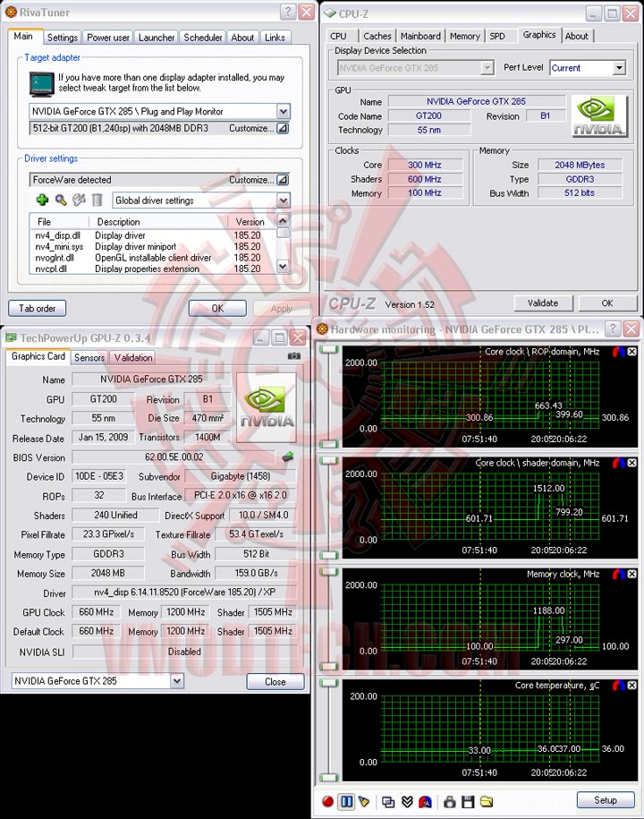Click the overlapping windows icon in monitoring toolbar

388,801
